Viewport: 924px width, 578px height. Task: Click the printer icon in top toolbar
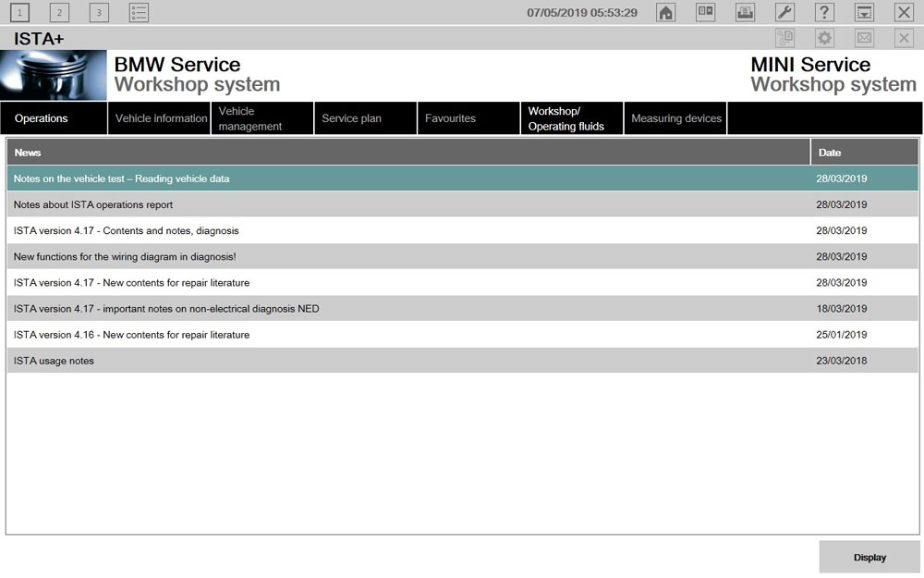click(x=745, y=12)
